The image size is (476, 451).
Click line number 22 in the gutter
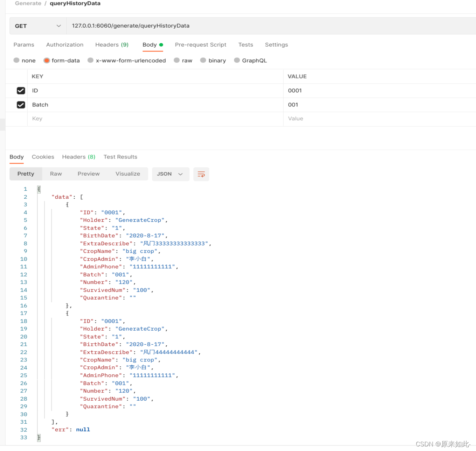coord(23,352)
